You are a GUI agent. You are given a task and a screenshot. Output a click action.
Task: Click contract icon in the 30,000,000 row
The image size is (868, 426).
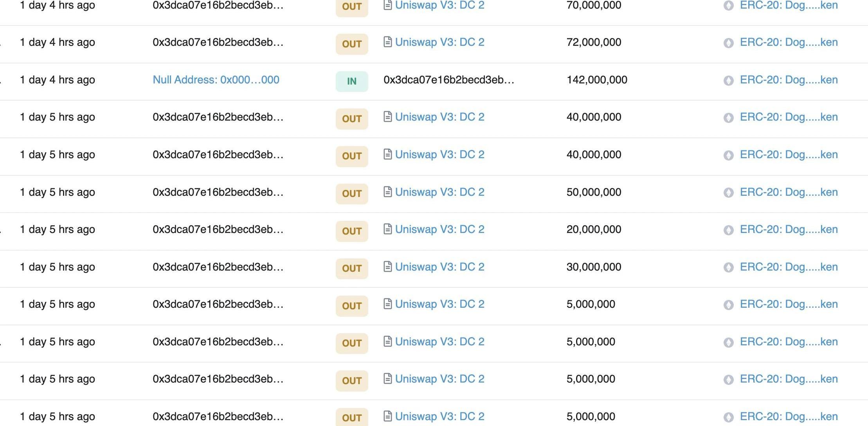pyautogui.click(x=387, y=267)
